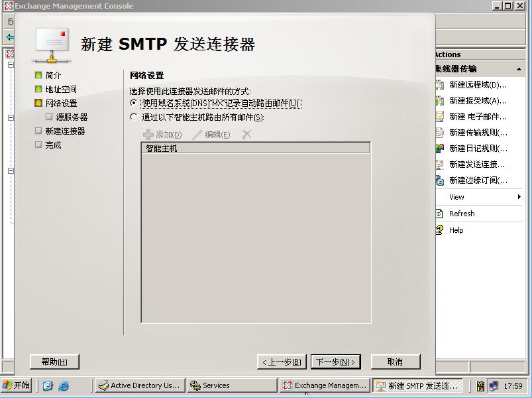Open the 简介 wizard step

[x=53, y=76]
